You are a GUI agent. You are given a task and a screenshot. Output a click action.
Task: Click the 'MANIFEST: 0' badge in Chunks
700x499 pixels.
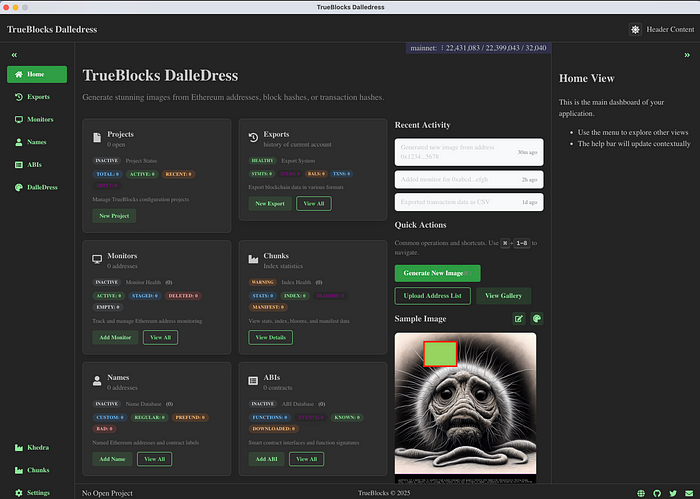(x=268, y=307)
